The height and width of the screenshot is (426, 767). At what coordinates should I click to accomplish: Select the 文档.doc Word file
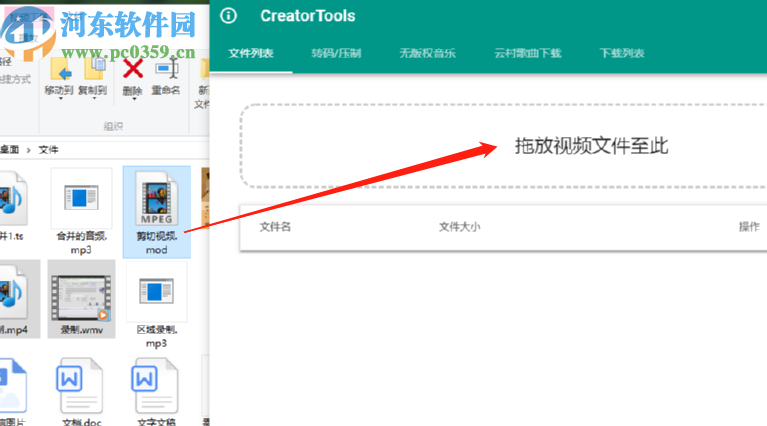click(x=82, y=391)
